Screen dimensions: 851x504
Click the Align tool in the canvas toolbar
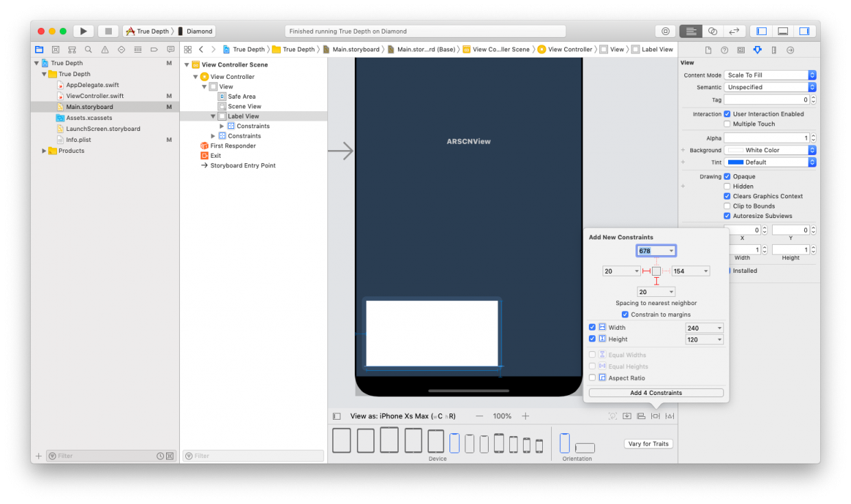tap(641, 416)
